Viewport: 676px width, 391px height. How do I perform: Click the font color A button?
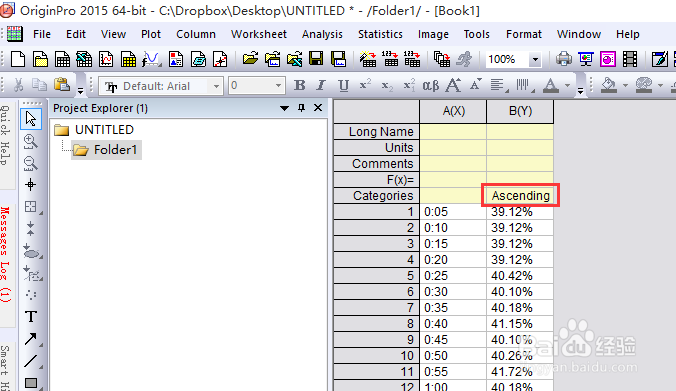(551, 85)
